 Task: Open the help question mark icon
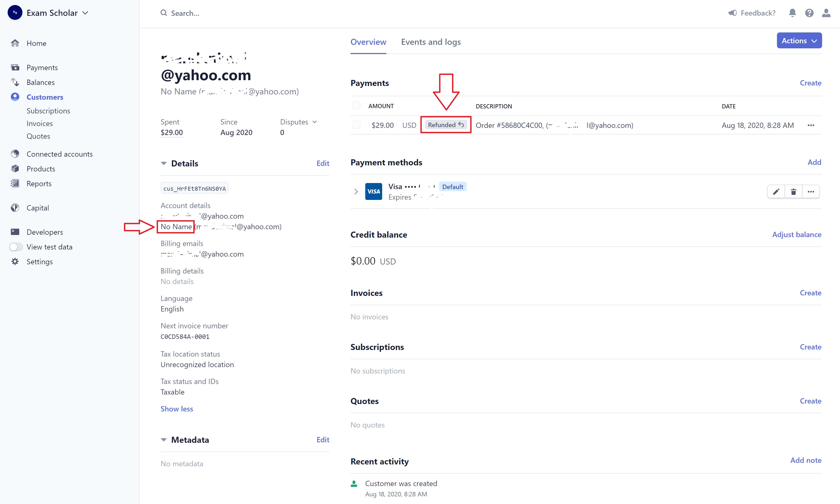809,13
